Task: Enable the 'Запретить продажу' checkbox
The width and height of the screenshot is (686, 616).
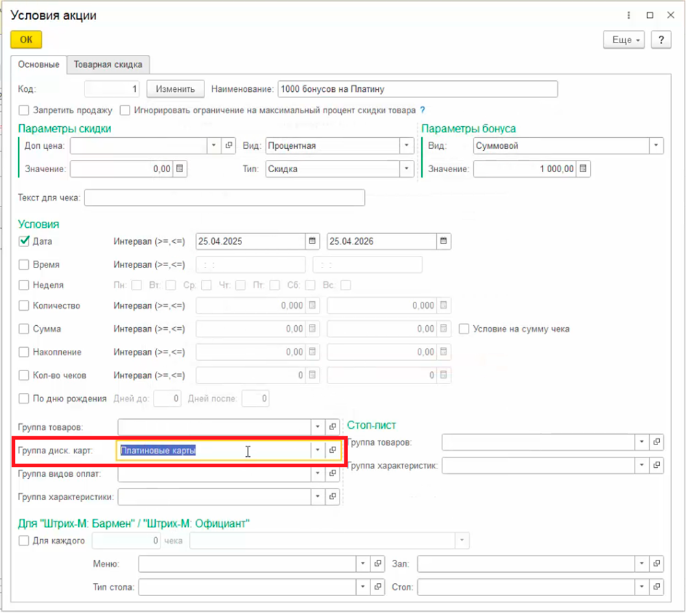Action: click(24, 110)
